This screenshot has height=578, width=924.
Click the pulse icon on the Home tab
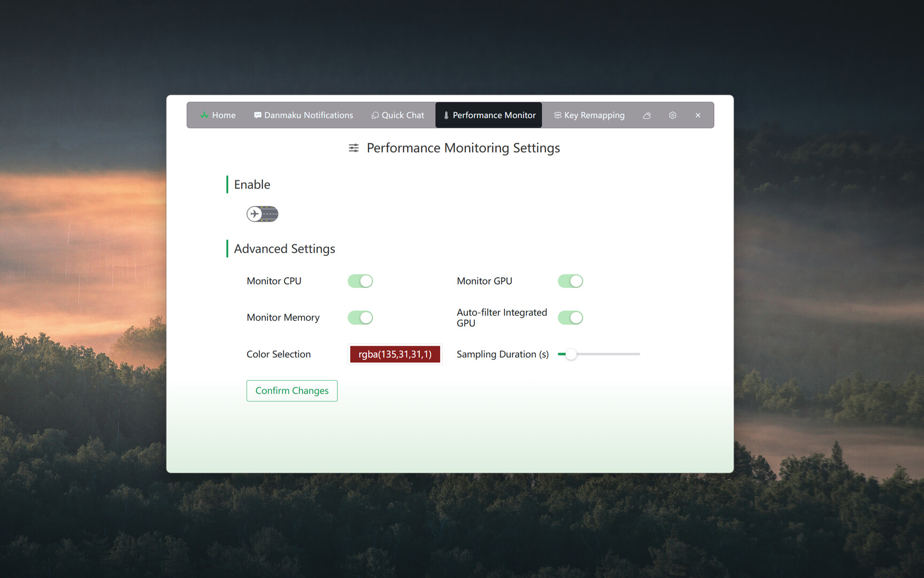[x=205, y=115]
